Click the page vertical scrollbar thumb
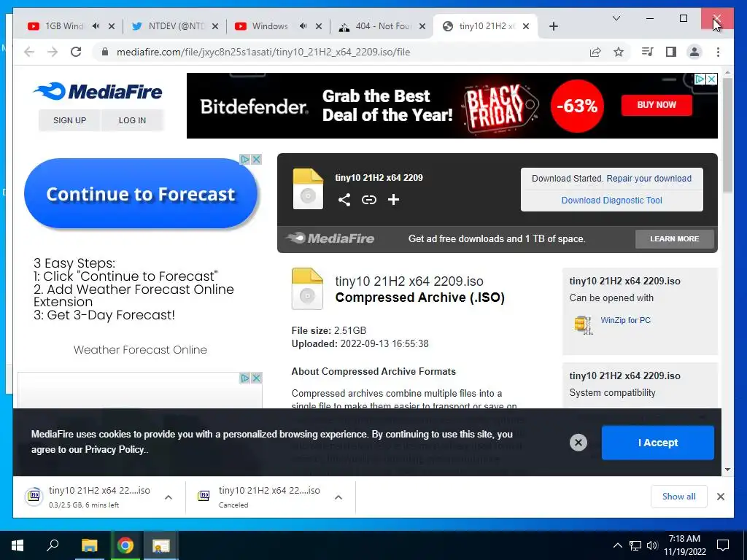Viewport: 747px width, 560px height. 727,135
